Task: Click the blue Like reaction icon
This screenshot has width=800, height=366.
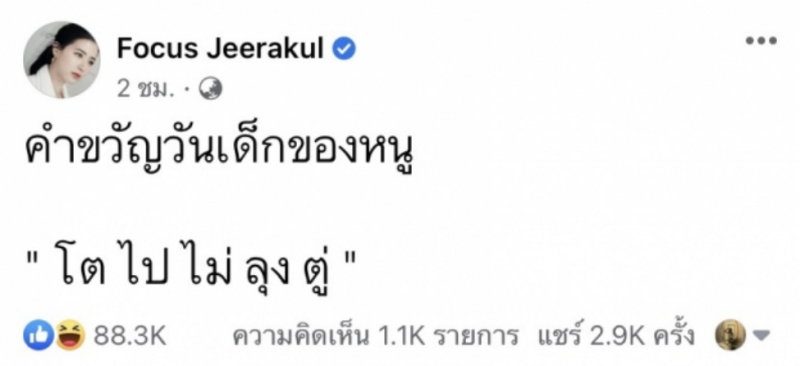Action: [x=39, y=335]
